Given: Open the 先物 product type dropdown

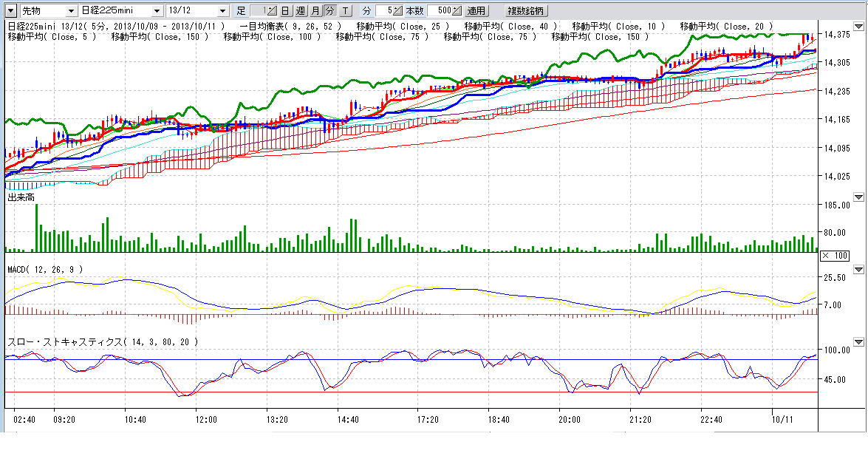Looking at the screenshot, I should [71, 11].
